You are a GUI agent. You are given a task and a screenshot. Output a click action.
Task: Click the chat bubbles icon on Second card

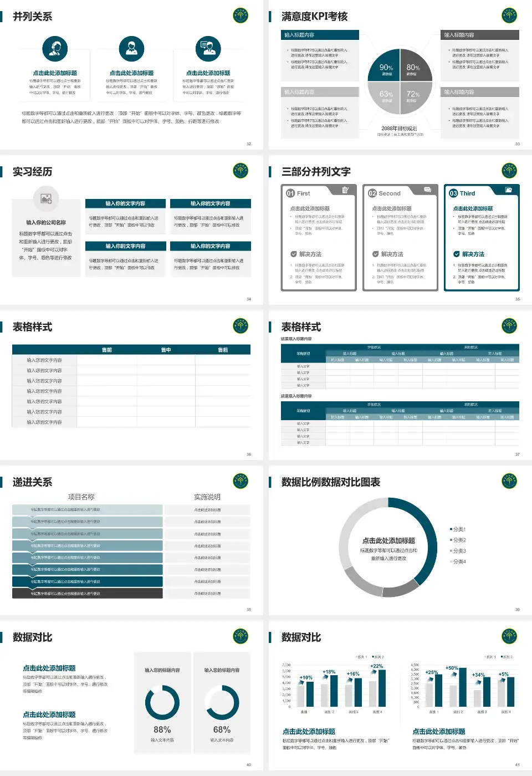click(x=427, y=190)
